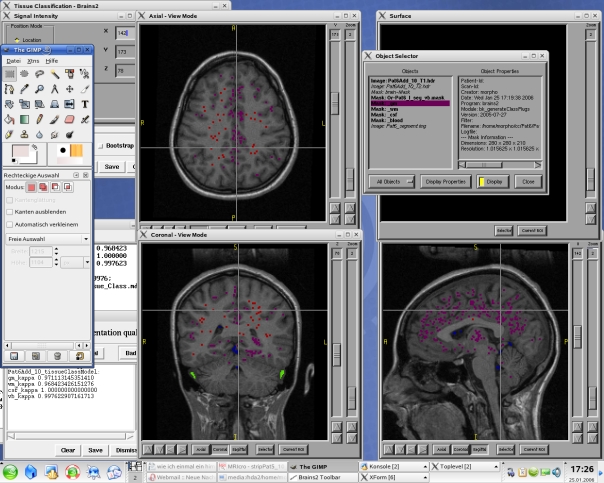Click the Display Properties button
Screen dimensions: 604x483
[x=445, y=181]
